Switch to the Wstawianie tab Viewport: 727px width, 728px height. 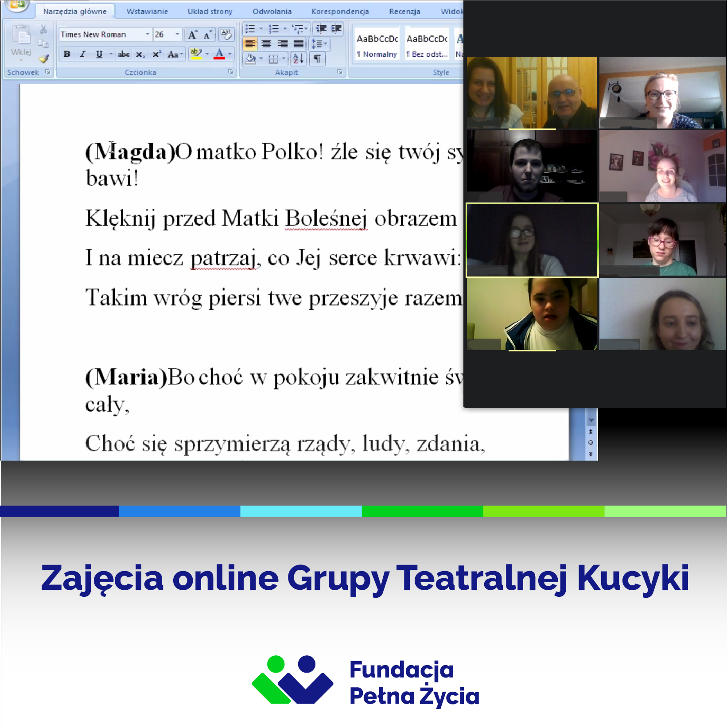pos(147,12)
